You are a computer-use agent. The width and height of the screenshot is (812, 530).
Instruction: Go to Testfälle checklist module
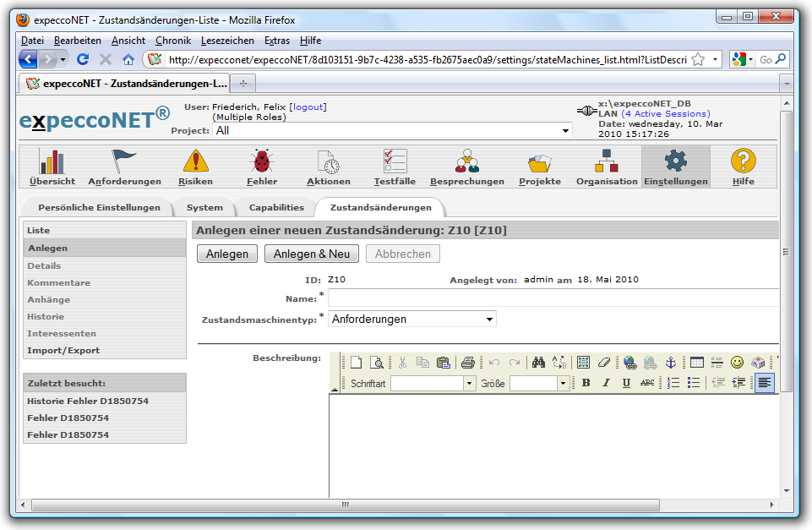[x=395, y=167]
